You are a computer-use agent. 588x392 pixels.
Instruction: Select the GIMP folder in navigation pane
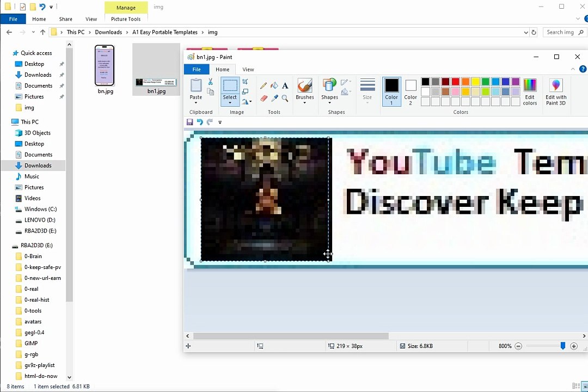[30, 343]
